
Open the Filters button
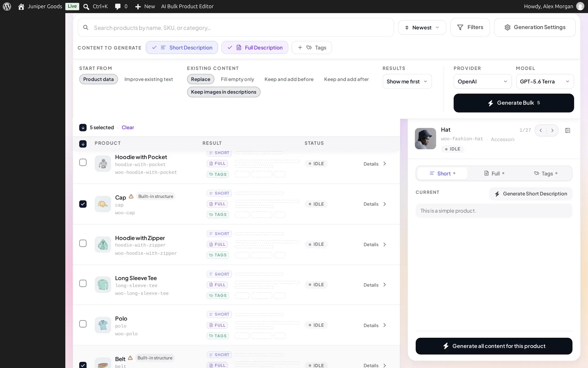click(470, 27)
